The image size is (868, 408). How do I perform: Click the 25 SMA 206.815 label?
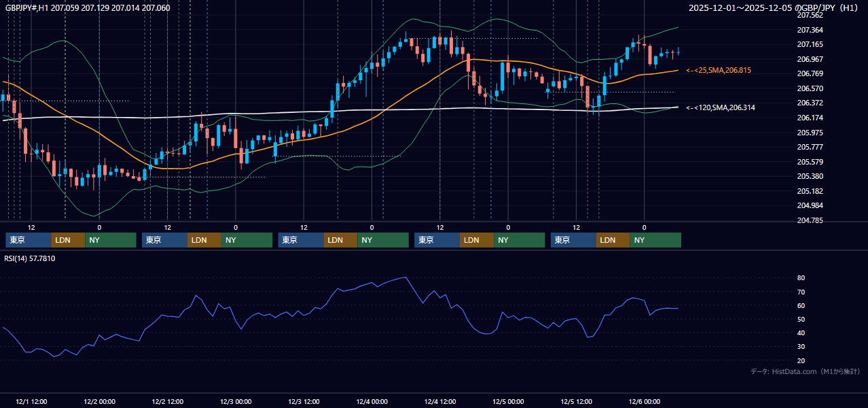click(719, 70)
